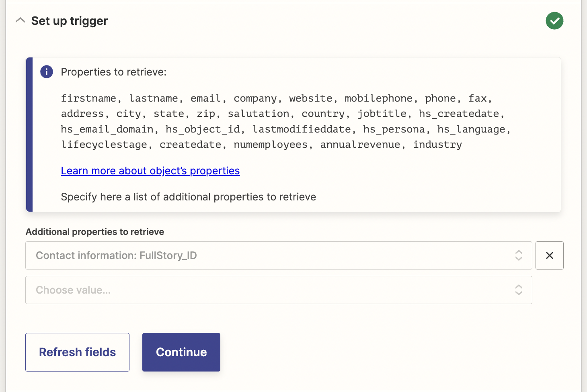Open Learn more about object's properties link
This screenshot has height=392, width=587.
click(x=150, y=171)
